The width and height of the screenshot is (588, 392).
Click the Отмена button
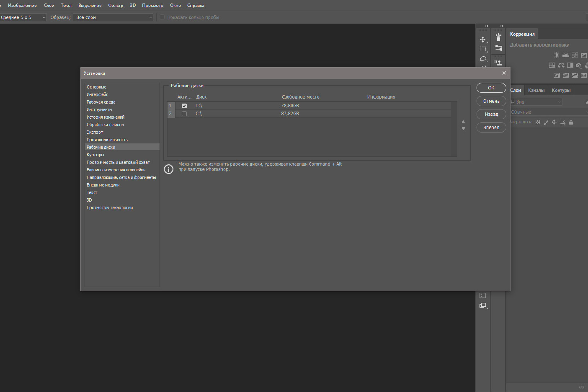coord(491,101)
